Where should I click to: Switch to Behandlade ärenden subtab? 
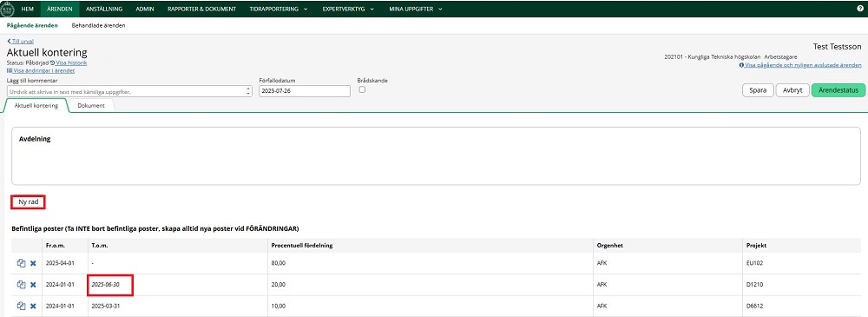point(99,25)
